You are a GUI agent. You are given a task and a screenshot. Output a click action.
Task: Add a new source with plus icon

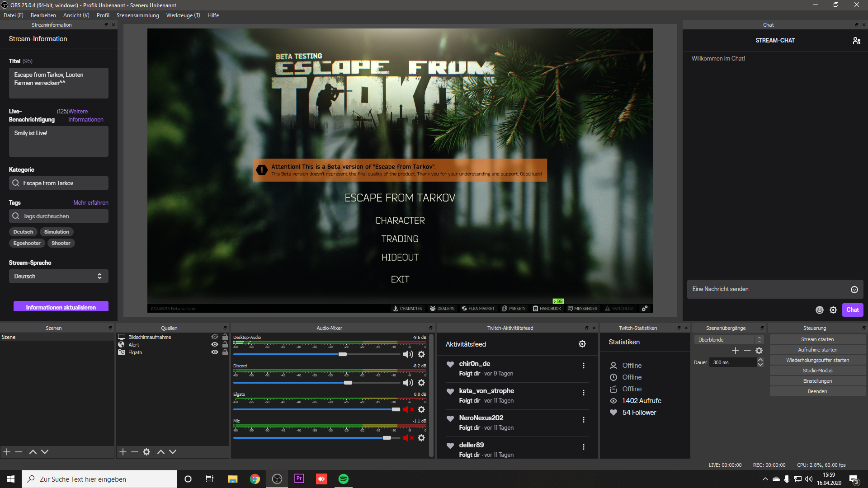pos(123,452)
